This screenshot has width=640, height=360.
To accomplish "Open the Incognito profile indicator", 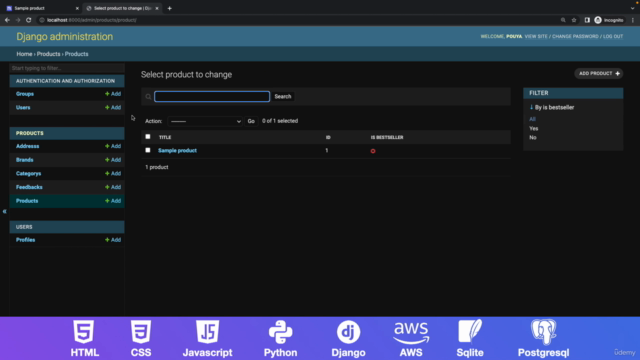I will [x=609, y=20].
